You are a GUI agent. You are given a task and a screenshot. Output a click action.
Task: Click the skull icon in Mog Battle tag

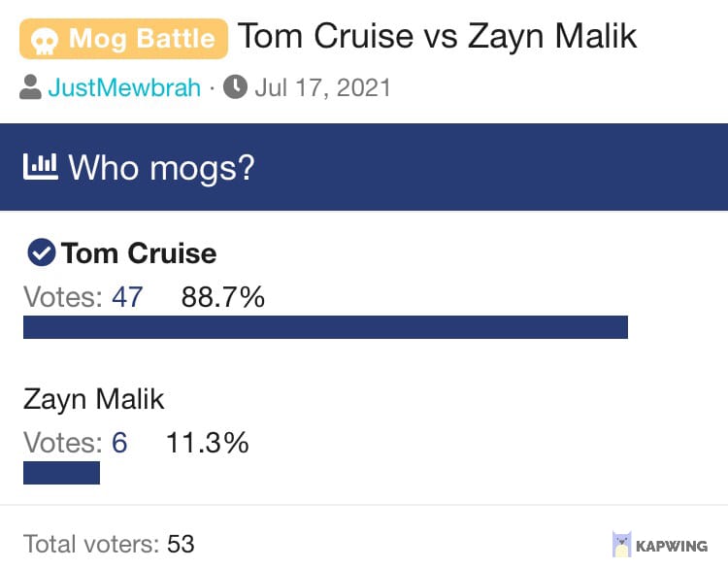click(45, 41)
